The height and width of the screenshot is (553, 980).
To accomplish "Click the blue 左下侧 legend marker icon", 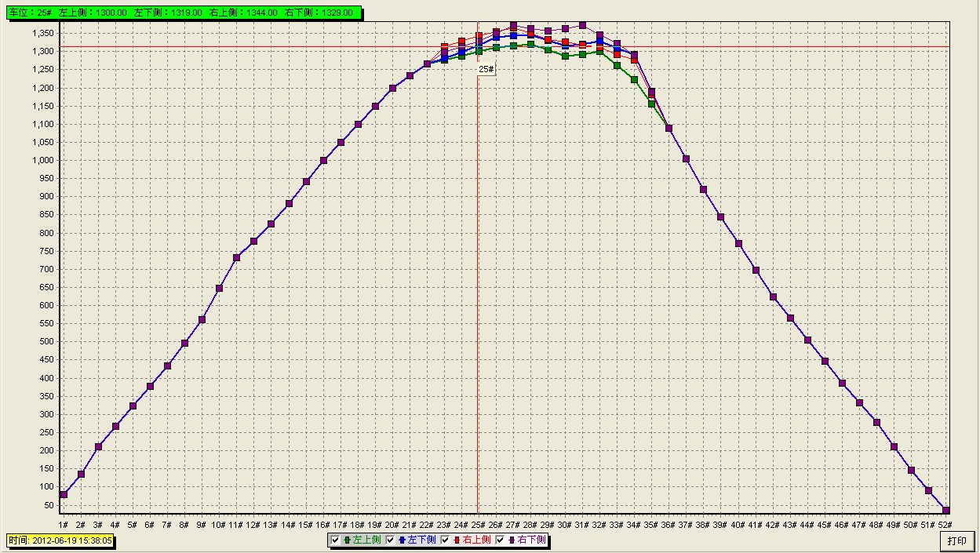I will pyautogui.click(x=402, y=540).
